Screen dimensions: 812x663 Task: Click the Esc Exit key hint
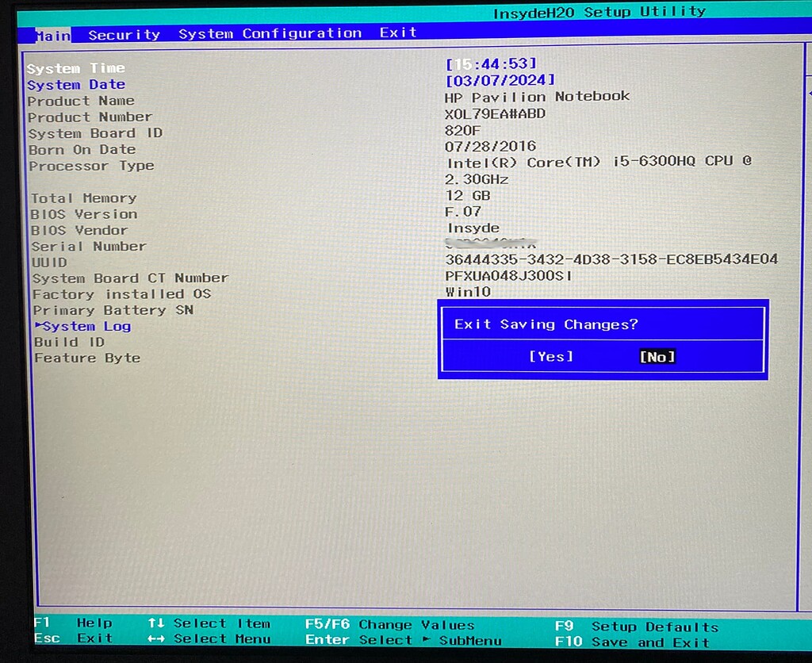coord(74,638)
